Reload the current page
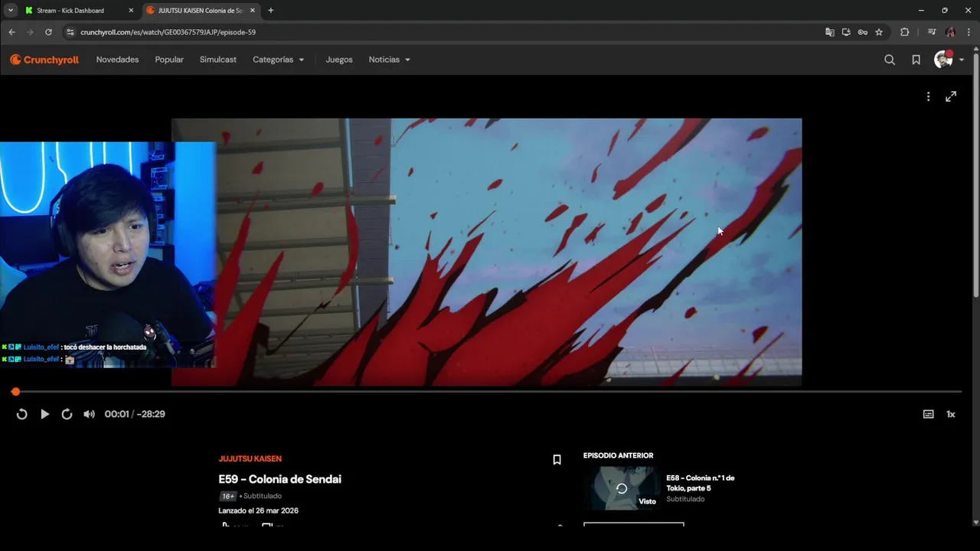Viewport: 980px width, 551px height. 48,32
